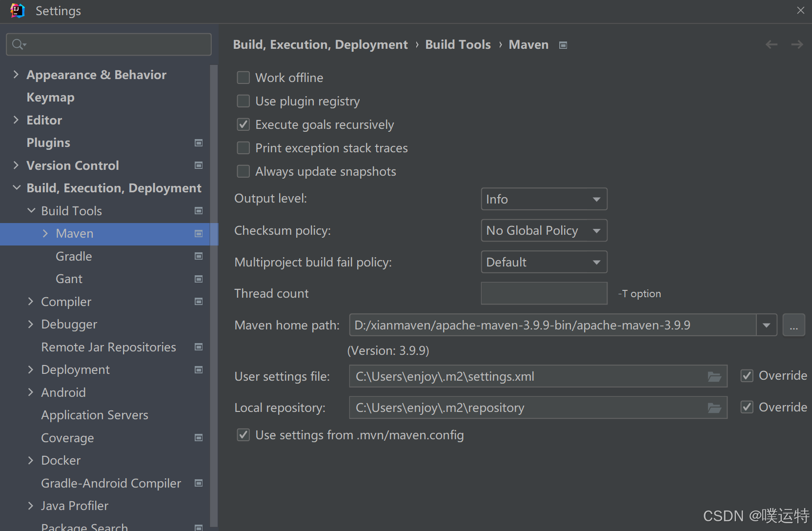Expand the Docker node
The width and height of the screenshot is (812, 531).
pos(31,460)
